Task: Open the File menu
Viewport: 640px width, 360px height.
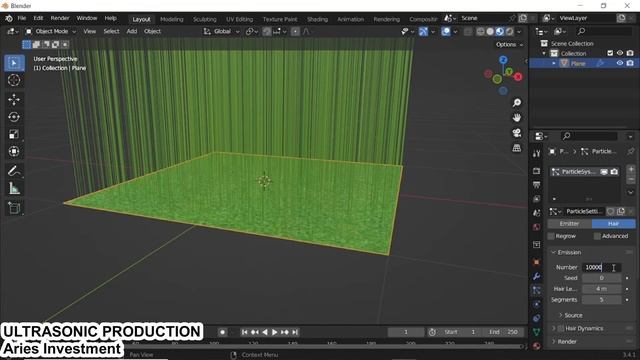Action: pyautogui.click(x=21, y=18)
